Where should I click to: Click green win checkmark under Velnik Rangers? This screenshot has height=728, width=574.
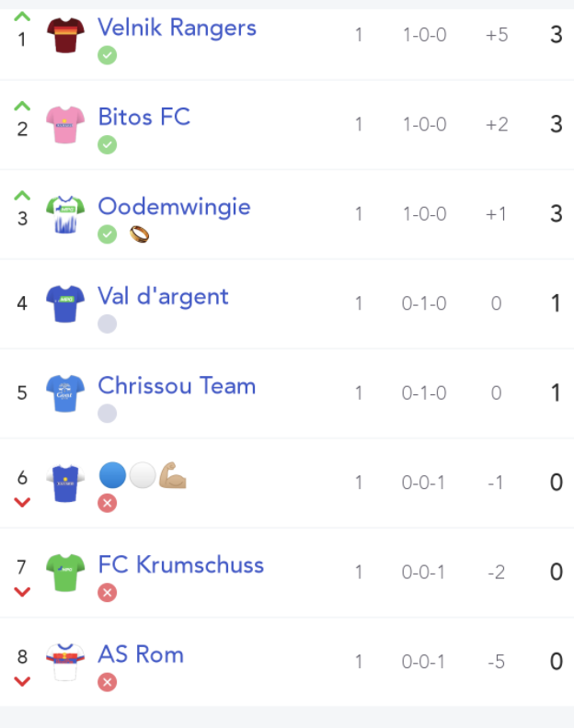(108, 55)
